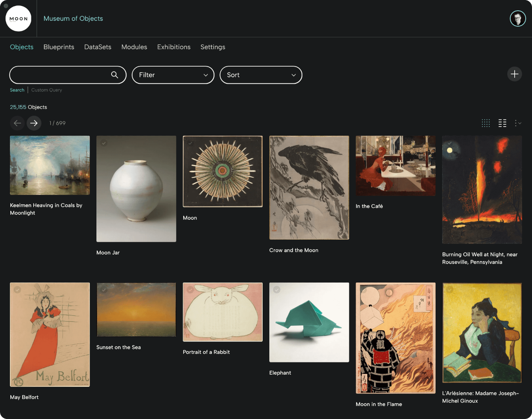Viewport: 532px width, 419px height.
Task: Open the Burning Oil Well painting thumbnail
Action: tap(482, 190)
